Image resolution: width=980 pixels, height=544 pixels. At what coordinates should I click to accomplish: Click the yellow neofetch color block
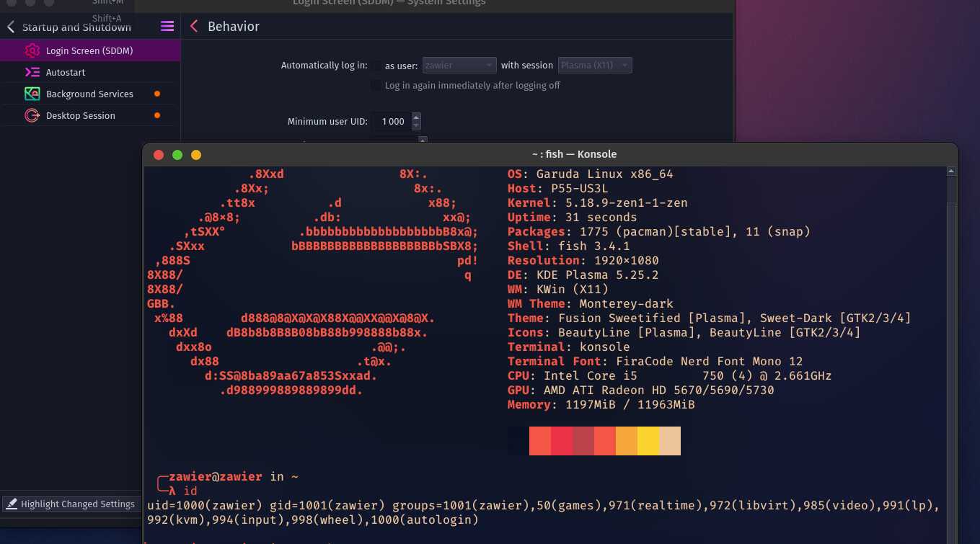pos(648,441)
